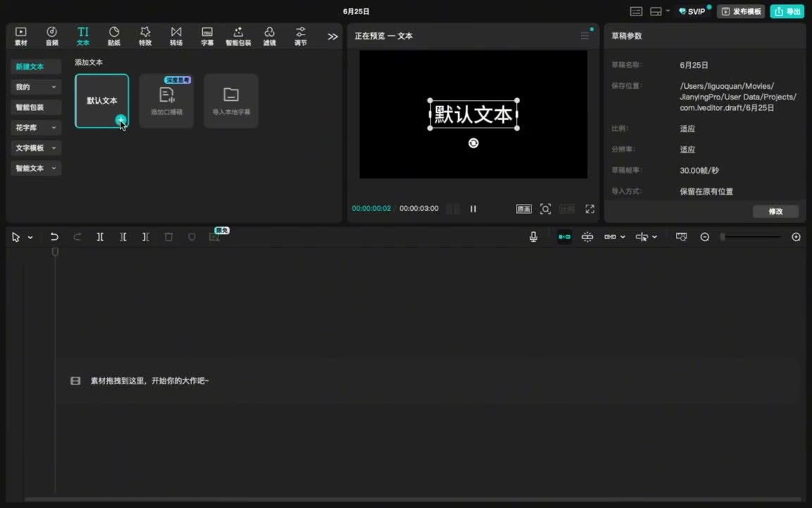Viewport: 812px width, 508px height.
Task: Click the draft name value 6月25日
Action: click(694, 66)
